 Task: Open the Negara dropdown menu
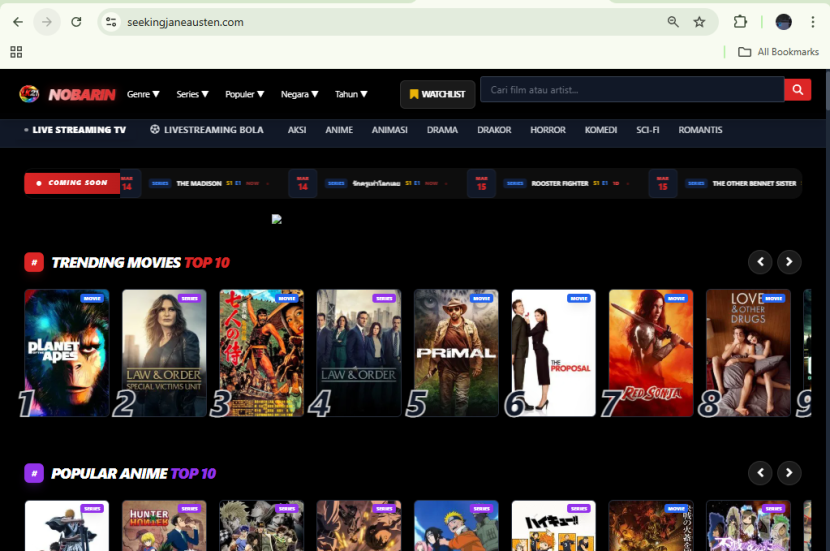(x=299, y=94)
